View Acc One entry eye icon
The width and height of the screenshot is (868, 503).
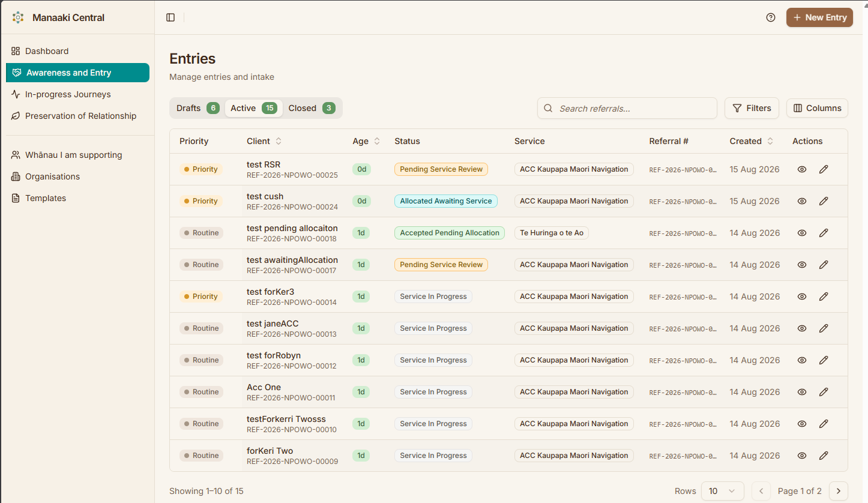[802, 392]
